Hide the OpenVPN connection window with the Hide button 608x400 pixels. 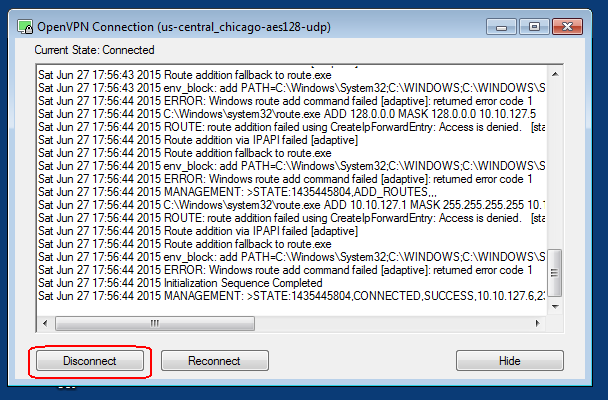click(510, 361)
